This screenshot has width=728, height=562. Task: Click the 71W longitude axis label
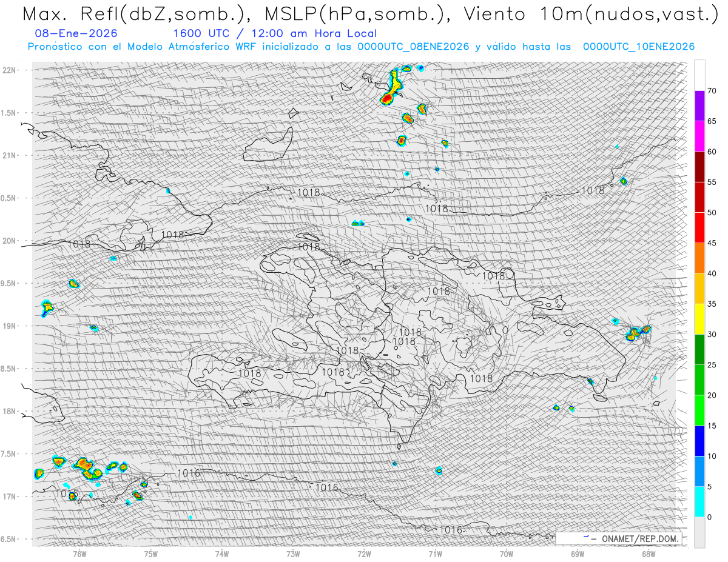point(435,553)
